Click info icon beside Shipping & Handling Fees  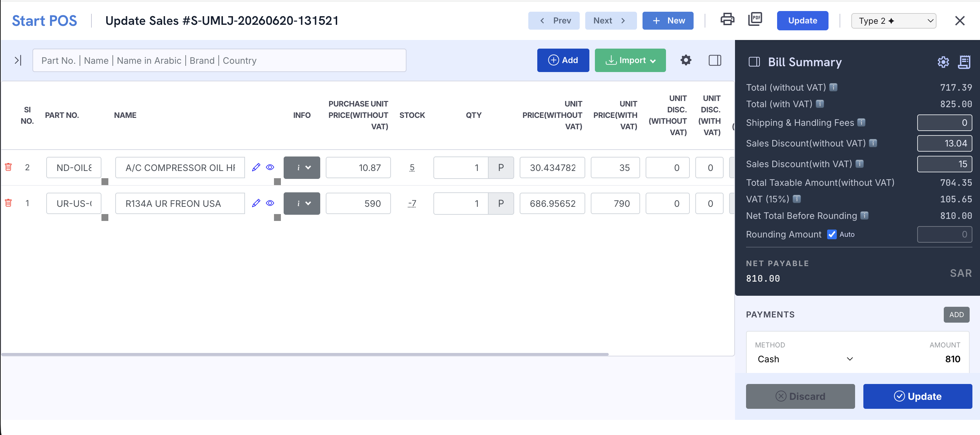click(861, 122)
